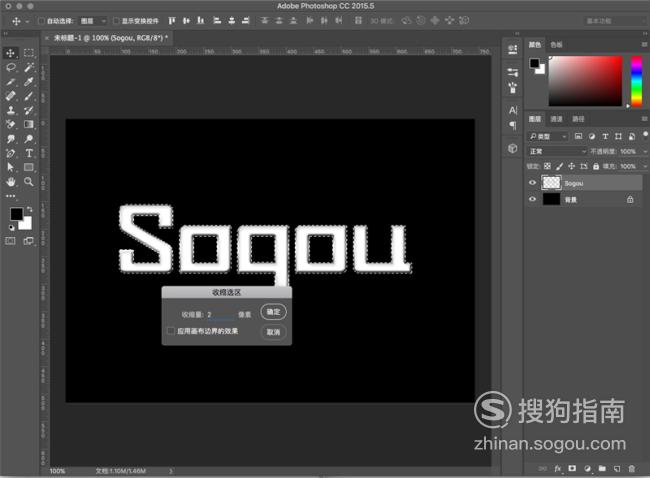The image size is (650, 478).
Task: Toggle Quick Mask mode icon
Action: pos(10,241)
